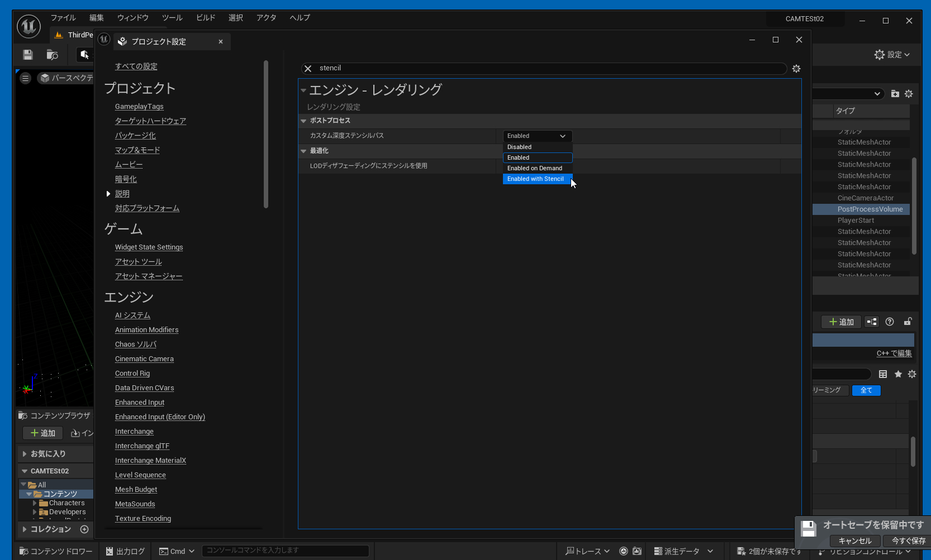
Task: Open the ビルド menu
Action: 205,18
